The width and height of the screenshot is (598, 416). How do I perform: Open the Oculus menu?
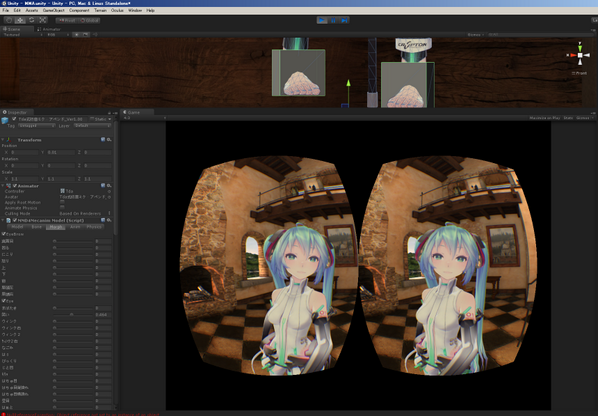click(117, 10)
